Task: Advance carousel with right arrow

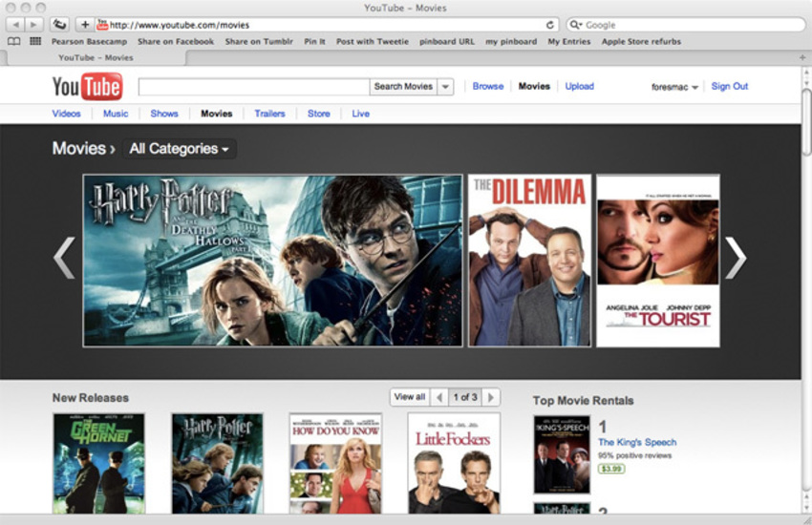Action: click(x=735, y=258)
